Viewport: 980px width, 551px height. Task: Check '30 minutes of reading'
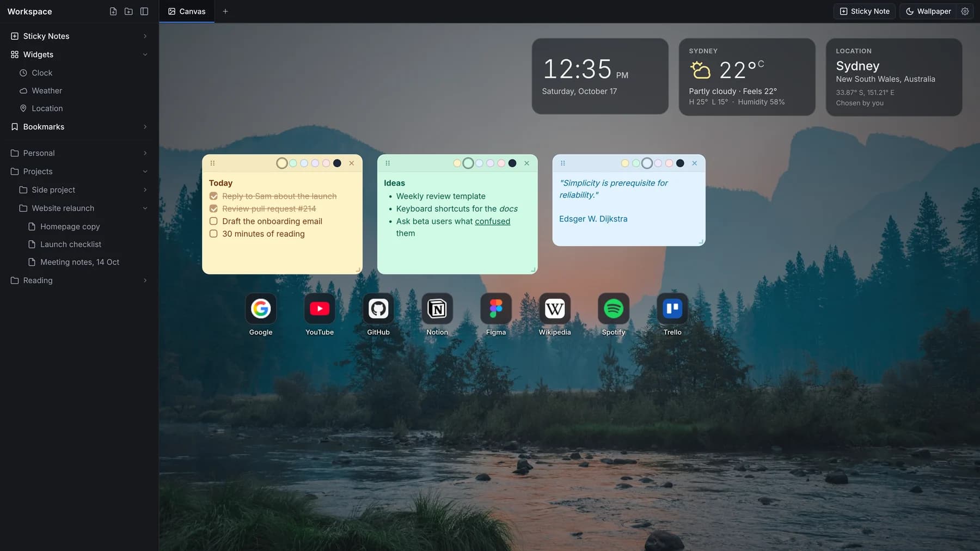coord(213,234)
